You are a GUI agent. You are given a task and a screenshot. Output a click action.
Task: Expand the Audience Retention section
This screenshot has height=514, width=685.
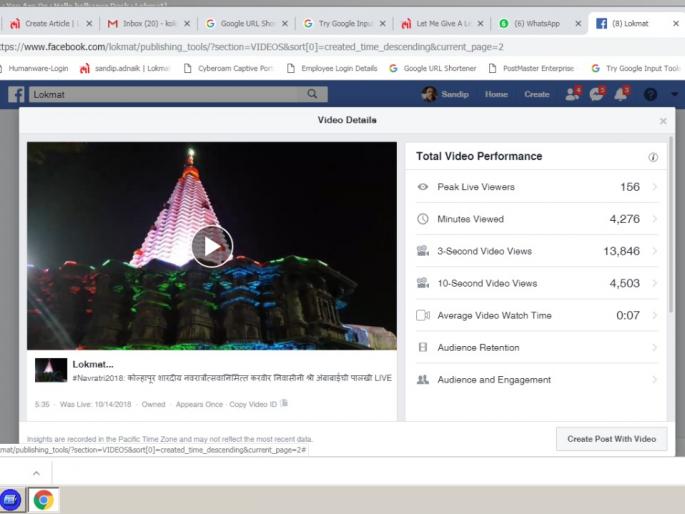click(654, 348)
